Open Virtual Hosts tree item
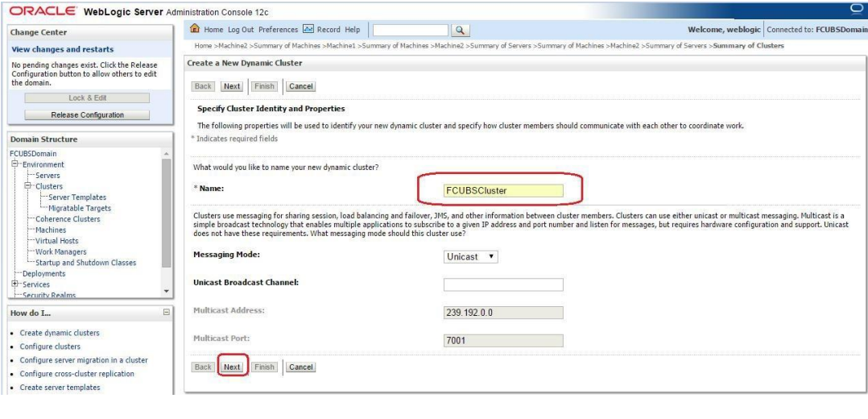Screen dimensions: 868x419 (57, 241)
